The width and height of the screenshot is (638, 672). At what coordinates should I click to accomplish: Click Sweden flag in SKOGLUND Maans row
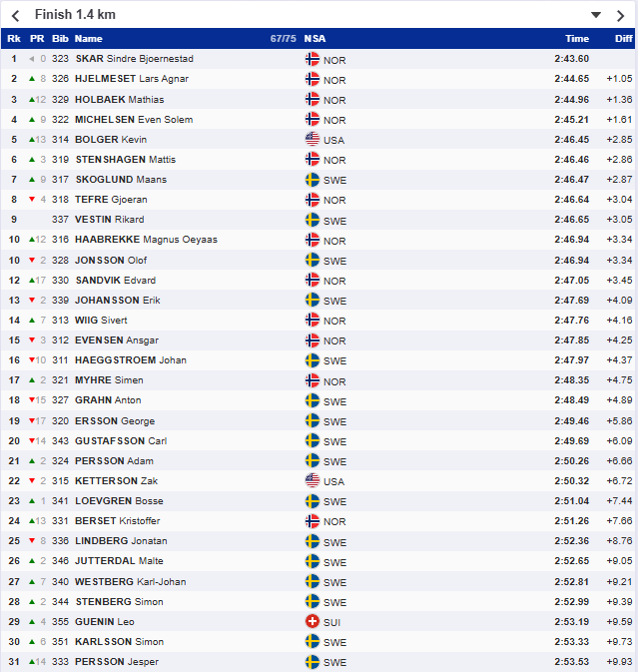point(313,179)
